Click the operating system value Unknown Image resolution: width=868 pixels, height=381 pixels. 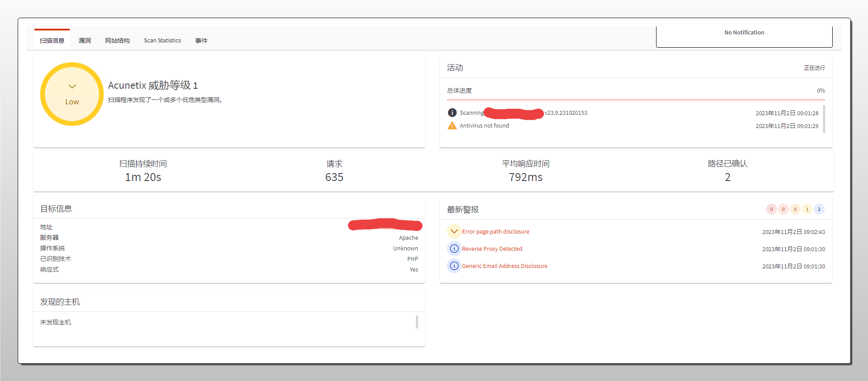405,248
